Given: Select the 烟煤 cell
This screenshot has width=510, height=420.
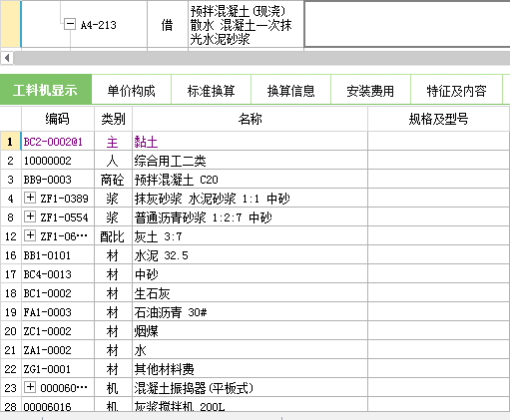Looking at the screenshot, I should coord(251,331).
